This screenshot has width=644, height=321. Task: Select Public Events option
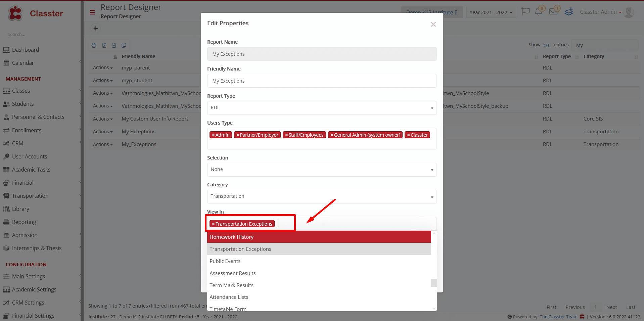click(319, 261)
